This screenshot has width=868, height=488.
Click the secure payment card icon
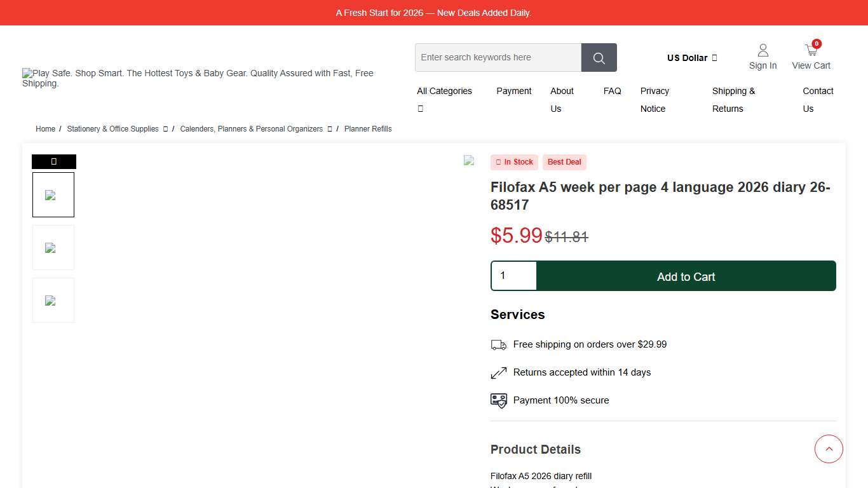tap(499, 400)
